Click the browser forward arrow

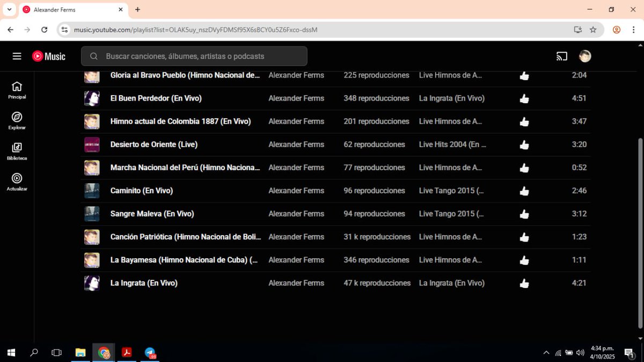pyautogui.click(x=27, y=30)
